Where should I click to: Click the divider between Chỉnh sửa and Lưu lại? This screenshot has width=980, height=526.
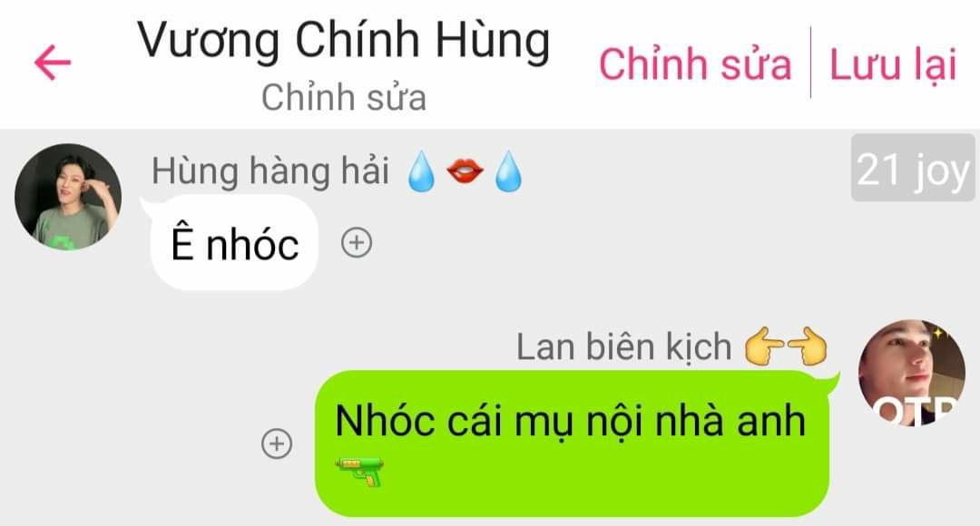click(810, 63)
